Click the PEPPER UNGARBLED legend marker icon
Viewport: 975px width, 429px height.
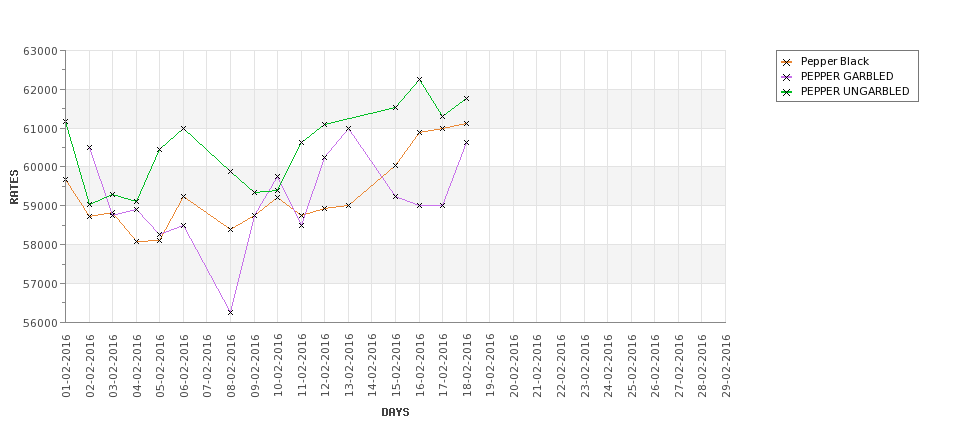pos(787,92)
